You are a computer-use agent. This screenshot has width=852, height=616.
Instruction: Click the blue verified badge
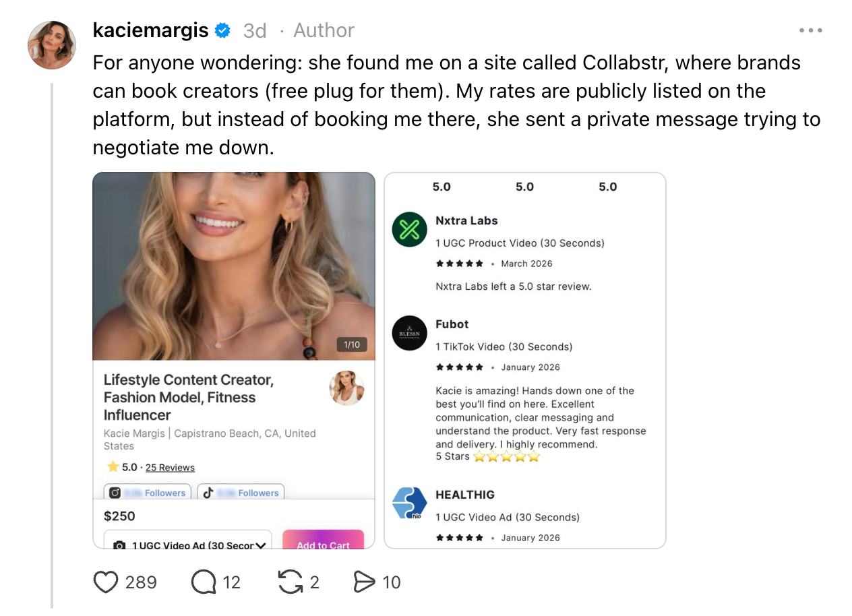pos(223,30)
